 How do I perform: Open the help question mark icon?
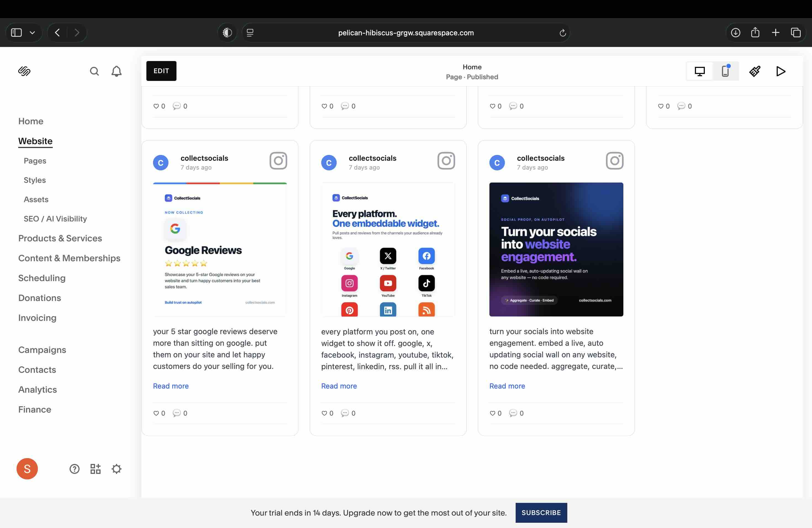[x=74, y=469]
